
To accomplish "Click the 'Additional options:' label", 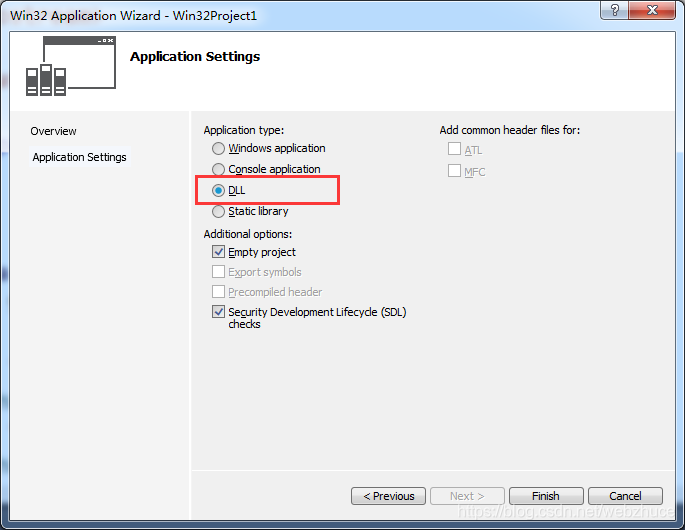I will pos(248,234).
